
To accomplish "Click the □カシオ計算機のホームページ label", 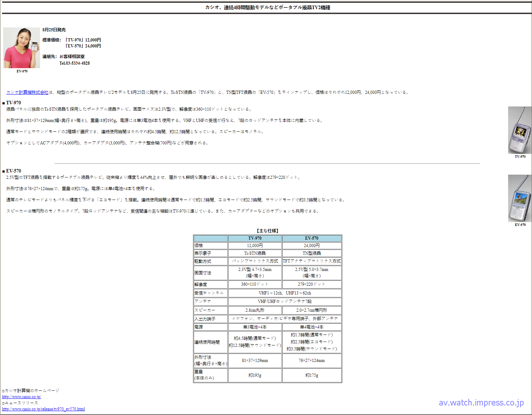I will tap(31, 390).
